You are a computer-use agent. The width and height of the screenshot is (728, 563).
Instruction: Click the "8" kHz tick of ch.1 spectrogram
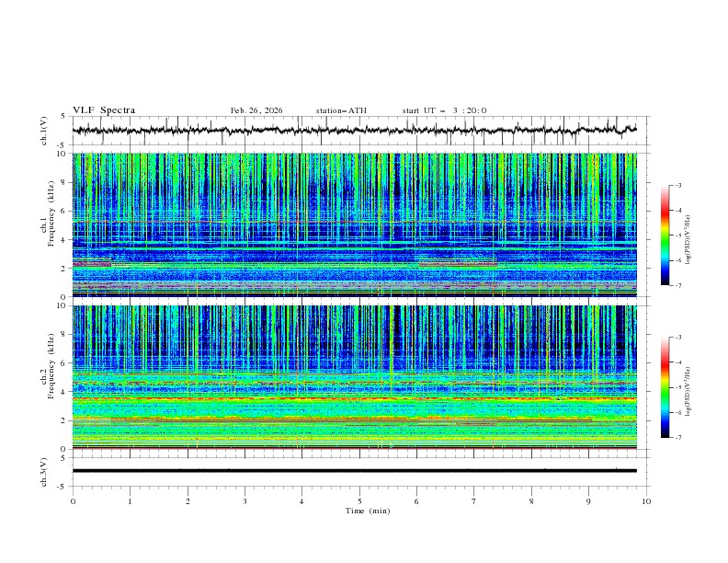(x=65, y=182)
